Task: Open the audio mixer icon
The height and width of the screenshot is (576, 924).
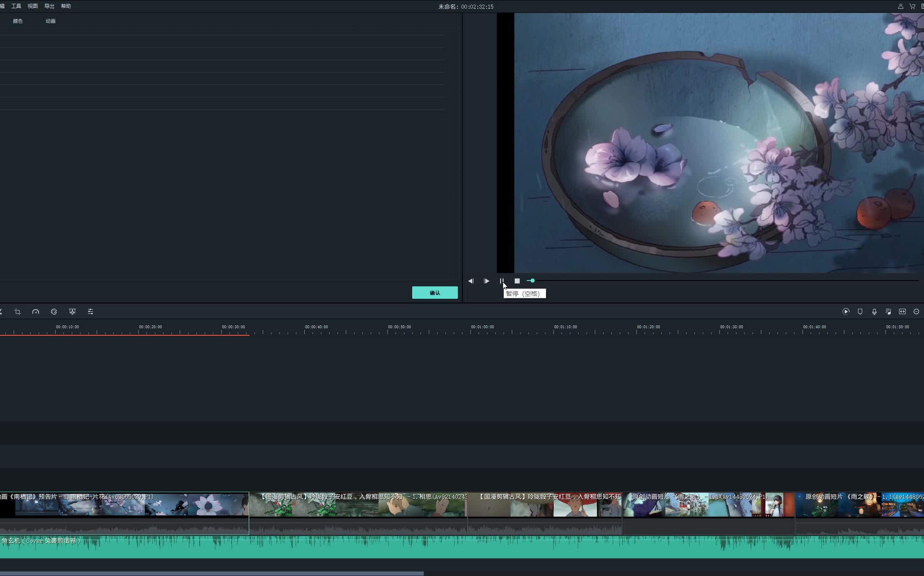Action: pos(888,312)
